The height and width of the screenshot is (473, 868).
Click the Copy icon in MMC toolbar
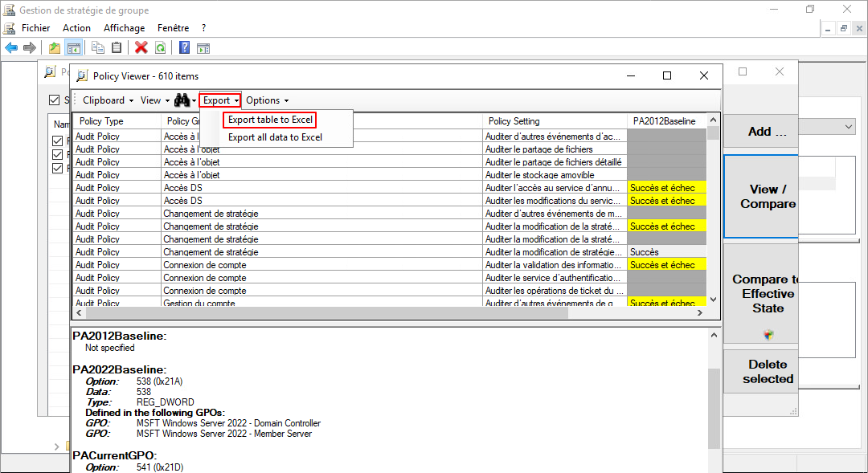98,48
